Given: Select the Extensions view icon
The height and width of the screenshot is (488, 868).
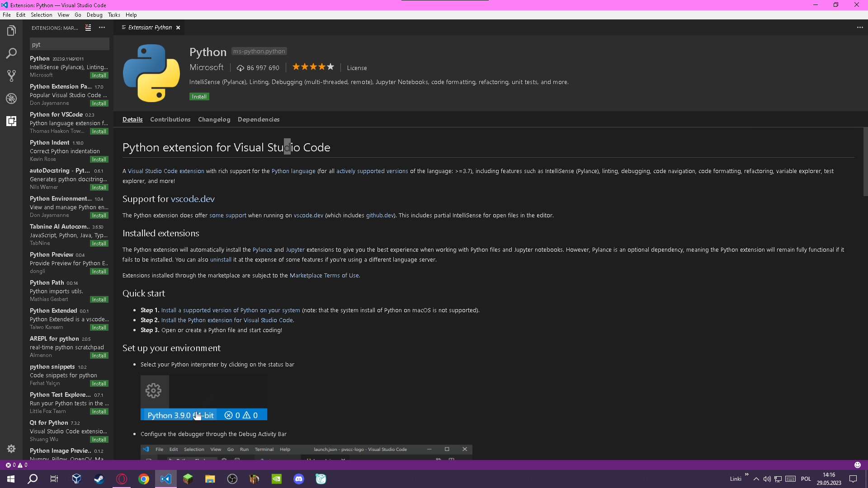Looking at the screenshot, I should point(11,121).
